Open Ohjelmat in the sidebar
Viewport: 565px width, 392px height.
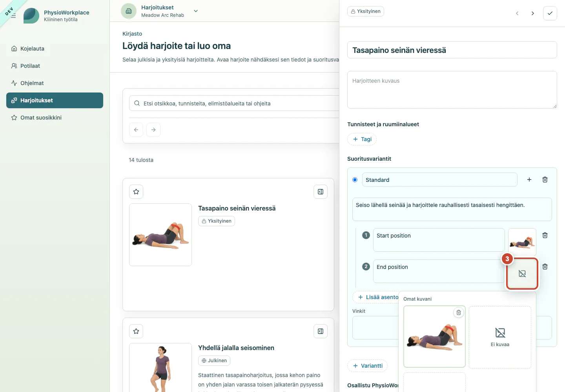(x=55, y=83)
